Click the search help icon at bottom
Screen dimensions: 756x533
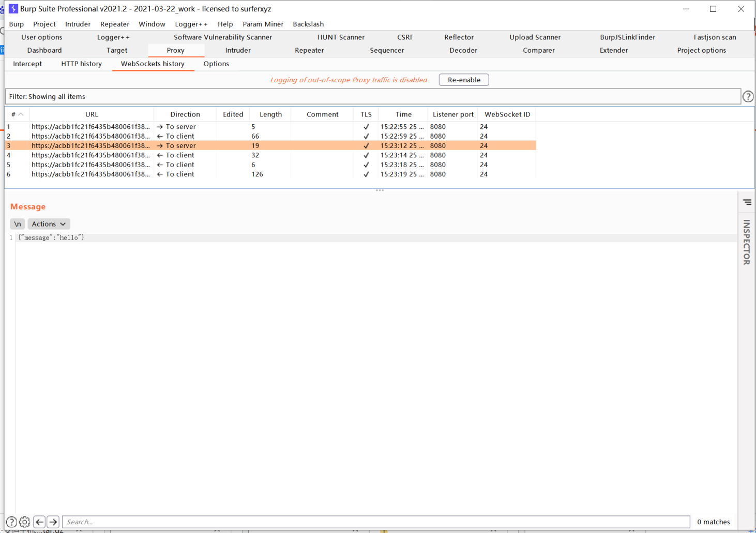(11, 522)
